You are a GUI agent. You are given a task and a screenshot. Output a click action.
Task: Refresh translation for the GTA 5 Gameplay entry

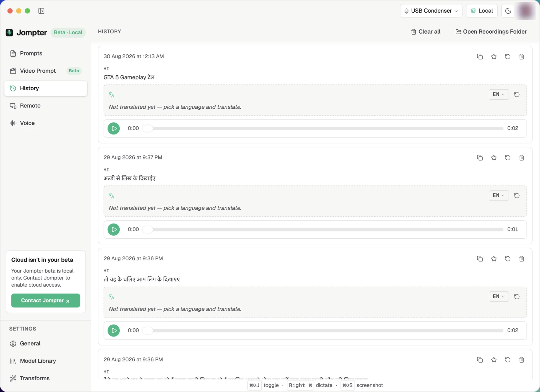(517, 95)
